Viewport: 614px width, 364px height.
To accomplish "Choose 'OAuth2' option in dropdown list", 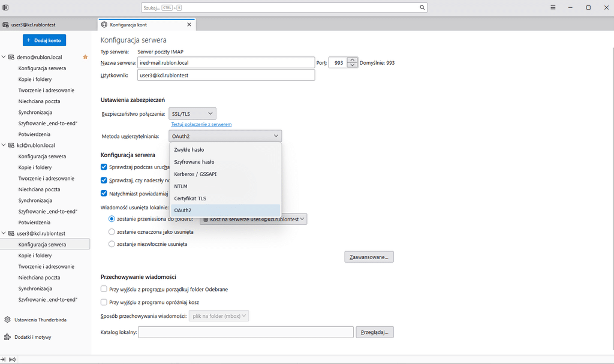I will pos(225,210).
